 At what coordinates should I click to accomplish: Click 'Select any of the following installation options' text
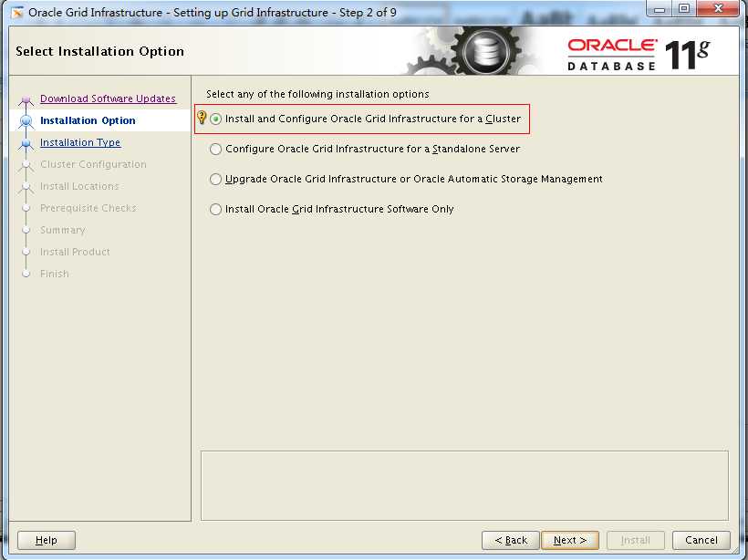pos(317,95)
